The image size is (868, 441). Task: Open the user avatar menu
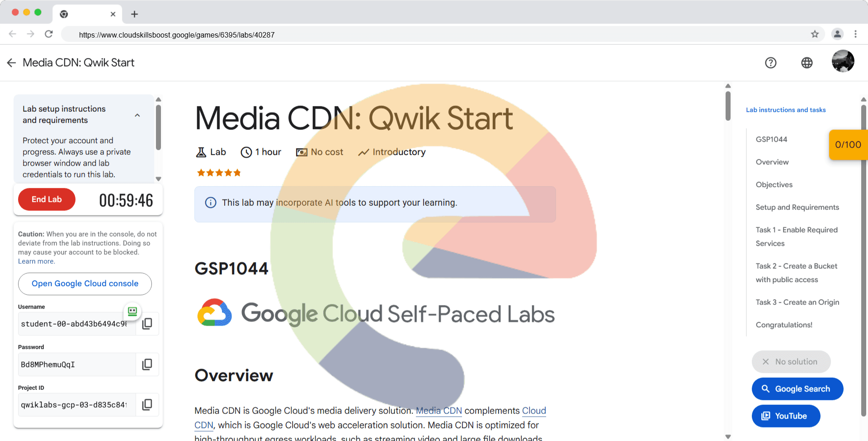coord(843,61)
